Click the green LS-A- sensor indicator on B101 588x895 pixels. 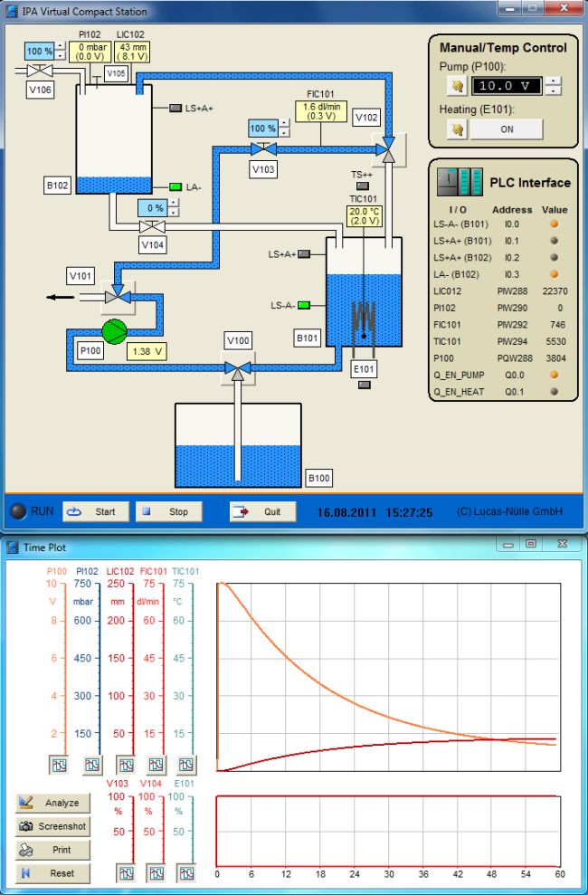tap(304, 305)
